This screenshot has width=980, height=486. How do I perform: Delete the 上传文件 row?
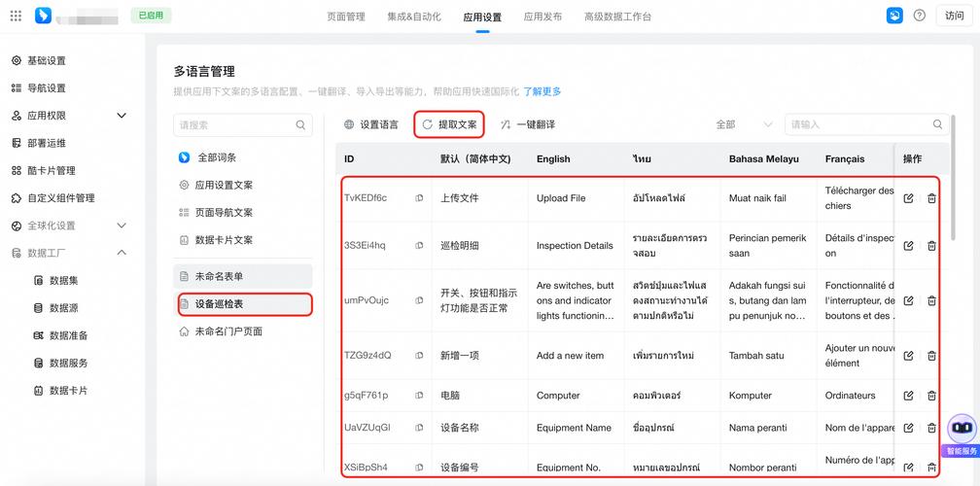[x=931, y=198]
